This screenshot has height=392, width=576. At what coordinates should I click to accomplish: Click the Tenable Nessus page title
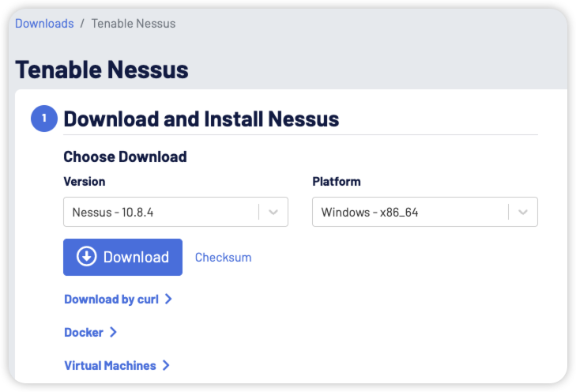tap(102, 70)
